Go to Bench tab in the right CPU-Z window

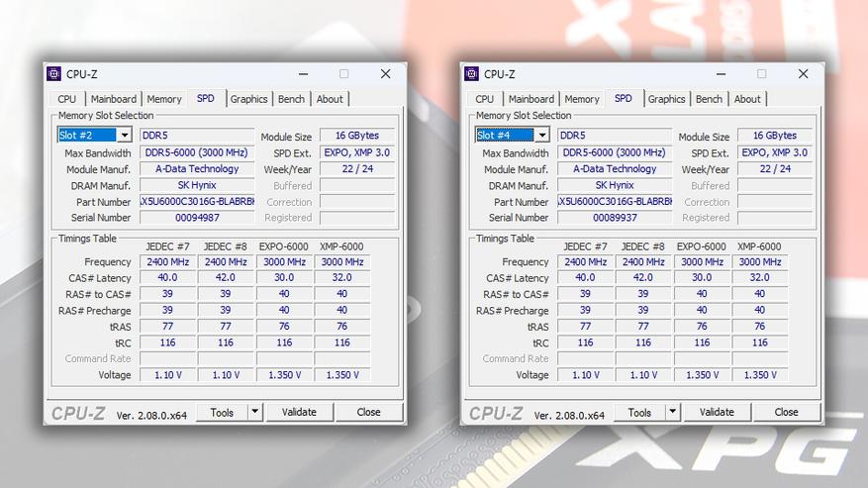709,99
